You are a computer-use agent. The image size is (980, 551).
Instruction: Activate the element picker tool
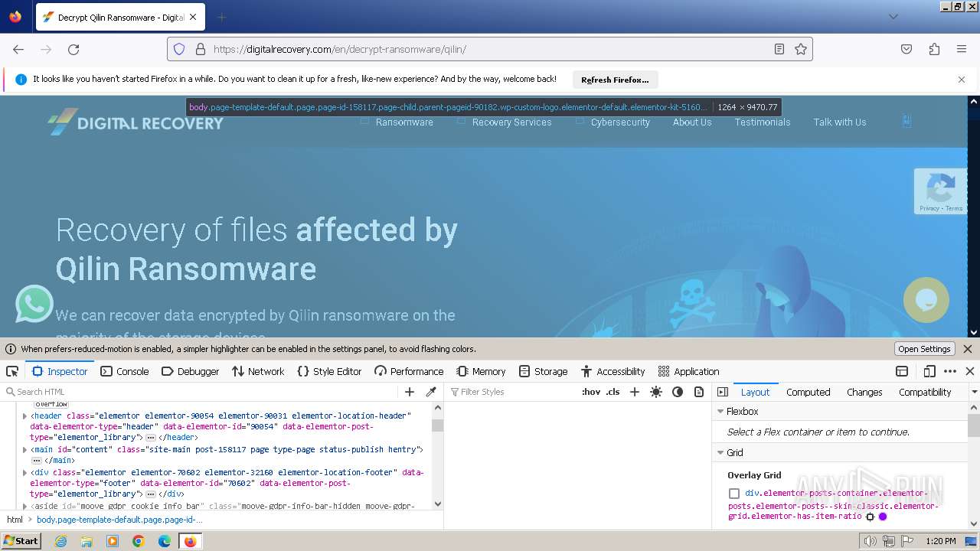click(x=12, y=371)
